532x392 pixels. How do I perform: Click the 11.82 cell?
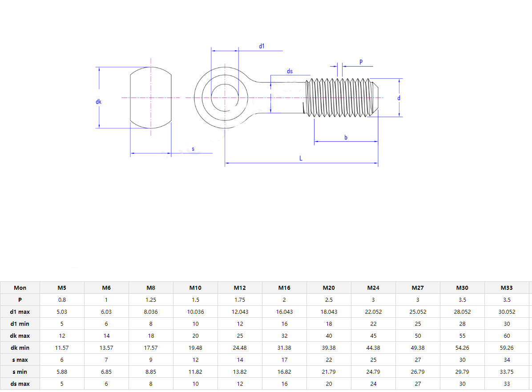tap(195, 372)
